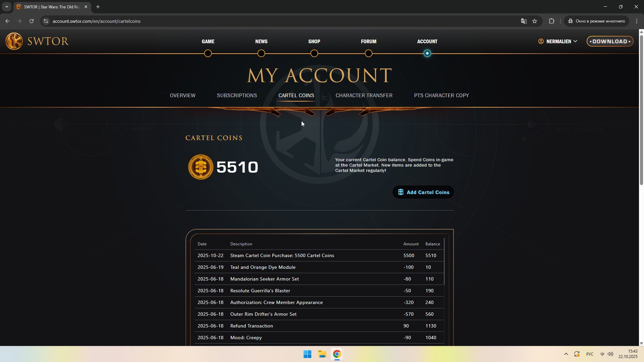The image size is (644, 362).
Task: Expand the NERMALIEN user dropdown
Action: [558, 41]
